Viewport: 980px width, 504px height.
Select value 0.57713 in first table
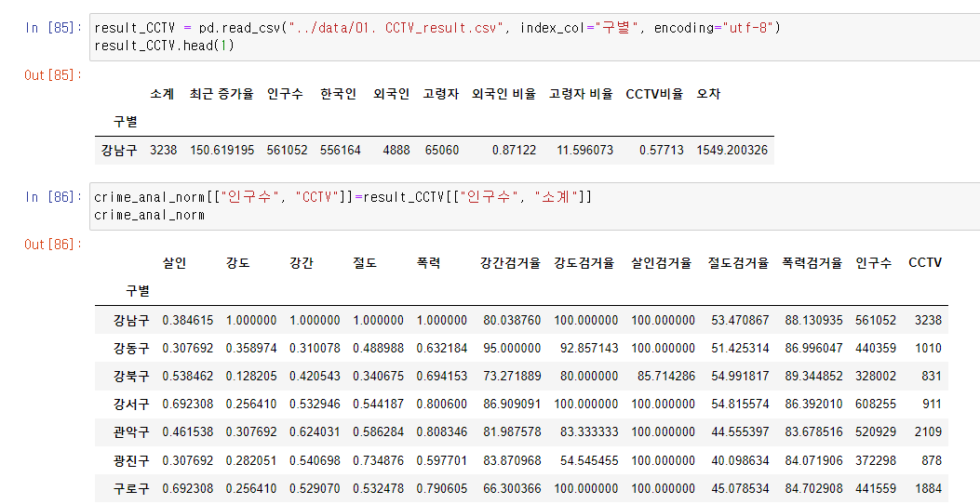pos(662,150)
